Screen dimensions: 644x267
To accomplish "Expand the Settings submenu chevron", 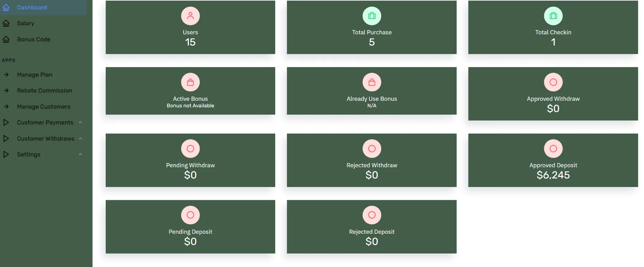I will point(80,154).
